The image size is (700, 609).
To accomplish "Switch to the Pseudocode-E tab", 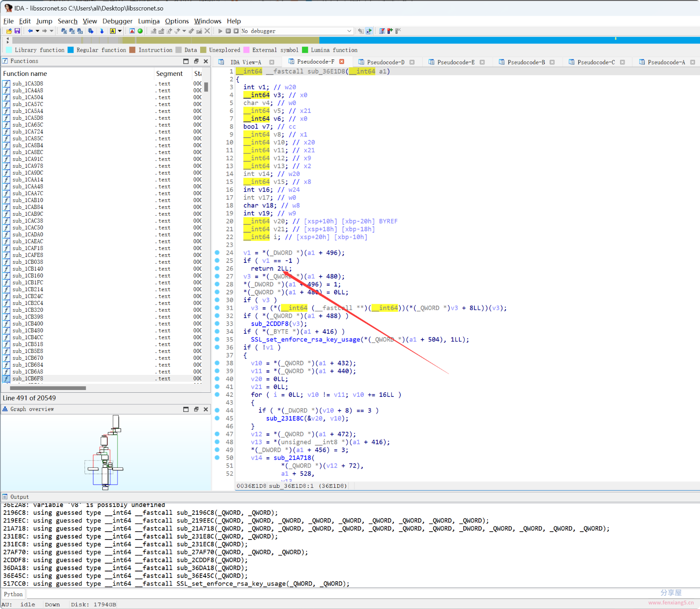I will coord(456,62).
